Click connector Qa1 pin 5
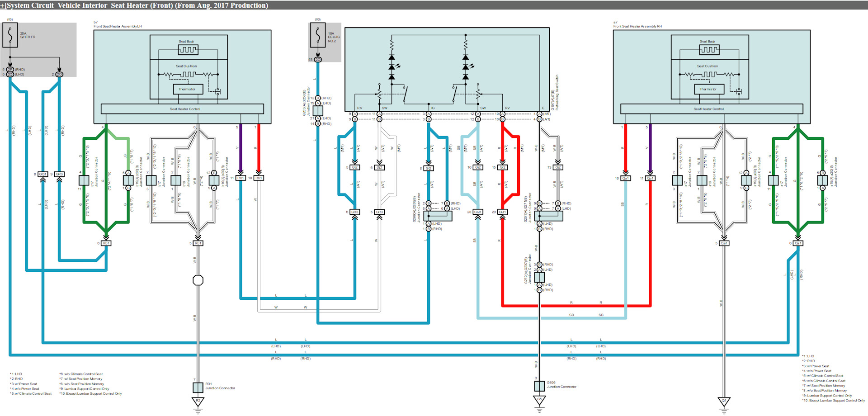 724,243
